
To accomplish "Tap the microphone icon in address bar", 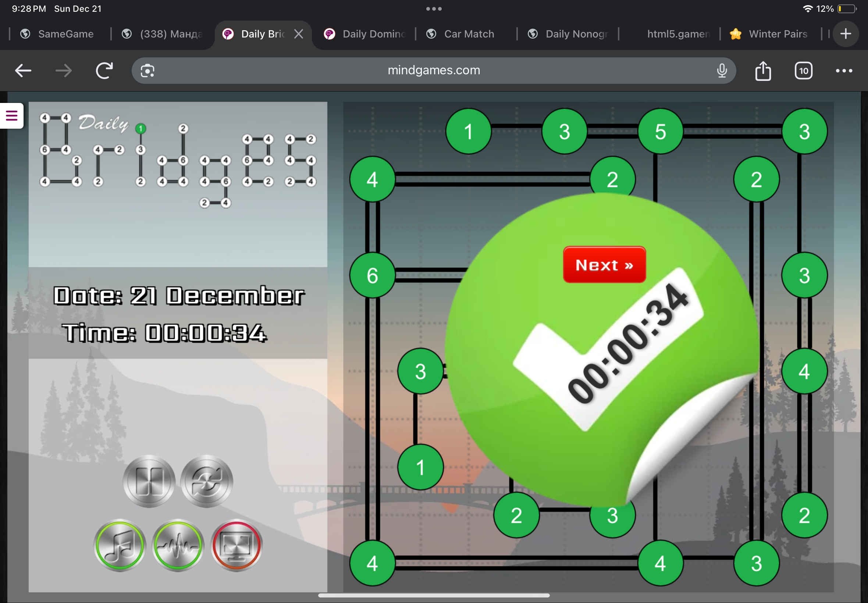I will (722, 71).
